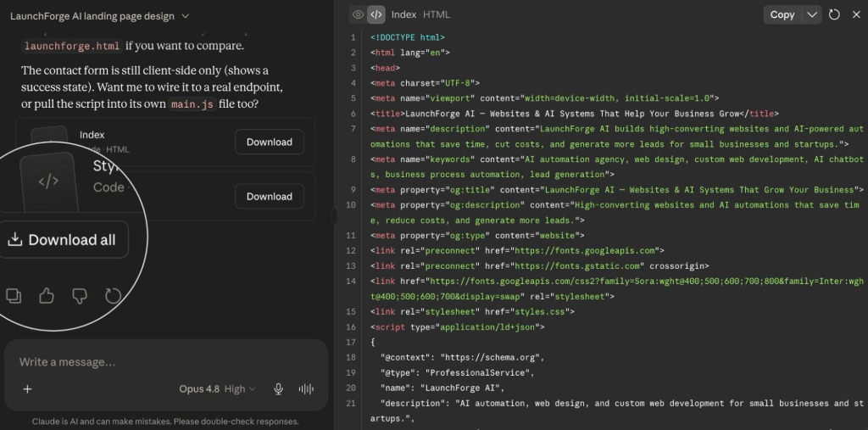Open the Styles code file card
Image resolution: width=868 pixels, height=430 pixels.
tap(165, 196)
